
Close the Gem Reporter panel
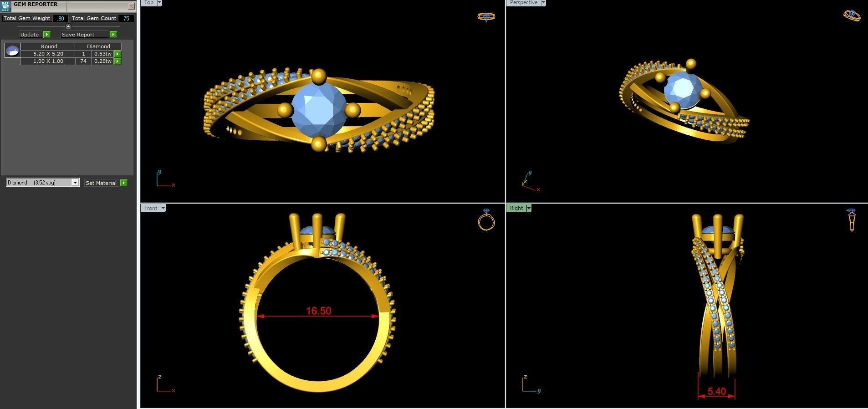point(131,6)
